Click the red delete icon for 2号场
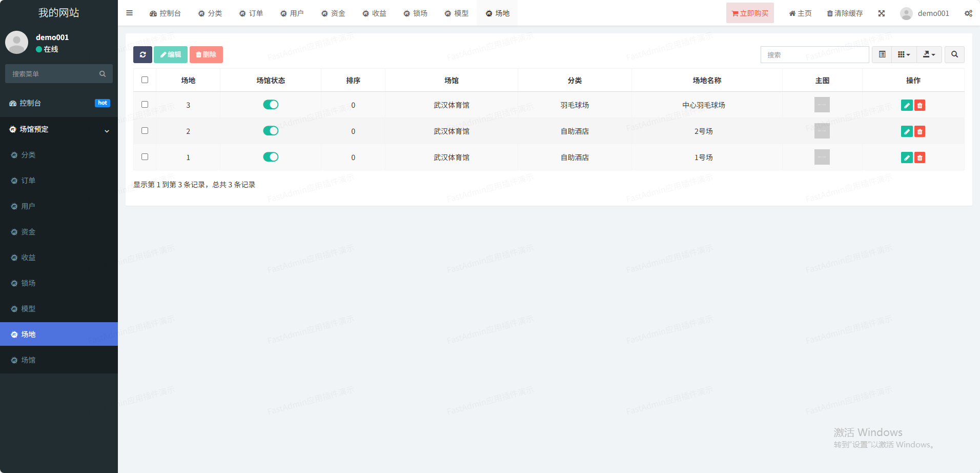 [920, 131]
